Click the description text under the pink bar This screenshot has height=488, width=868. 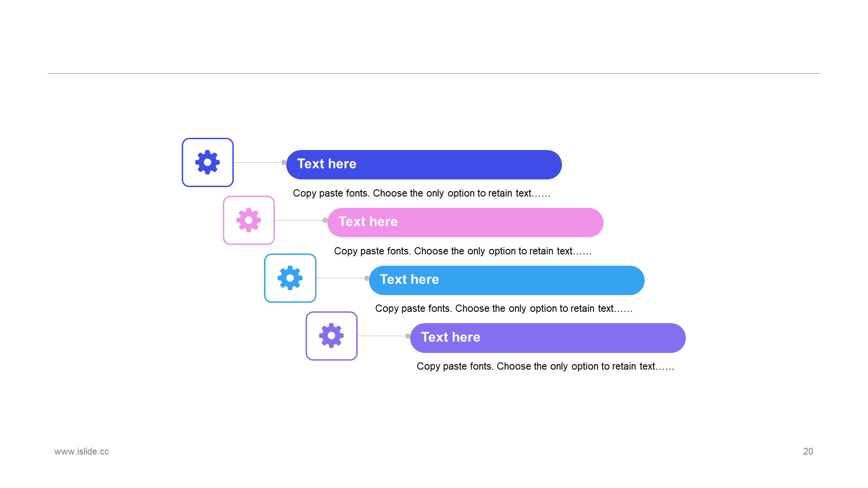tap(463, 251)
